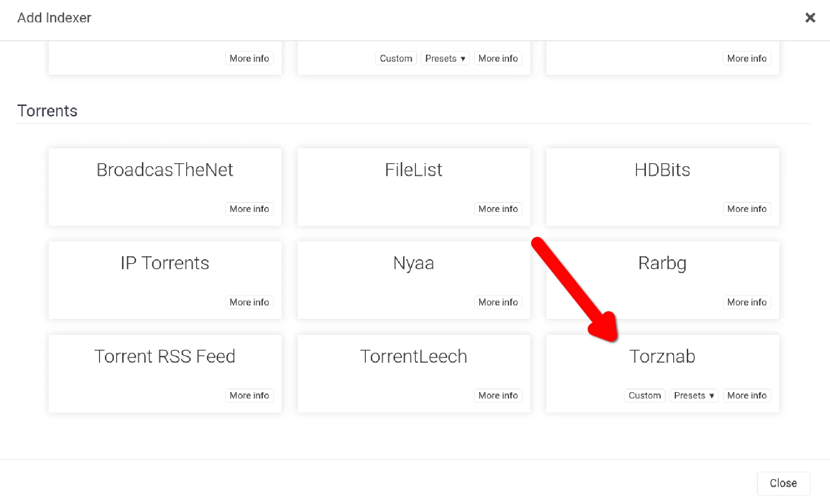Click the Custom button on Torznab card
Viewport: 830px width, 504px height.
point(644,396)
